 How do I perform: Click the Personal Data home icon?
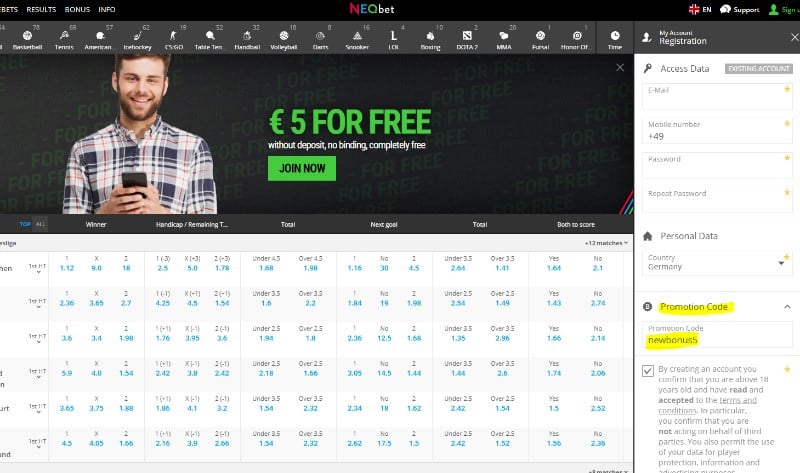point(647,236)
